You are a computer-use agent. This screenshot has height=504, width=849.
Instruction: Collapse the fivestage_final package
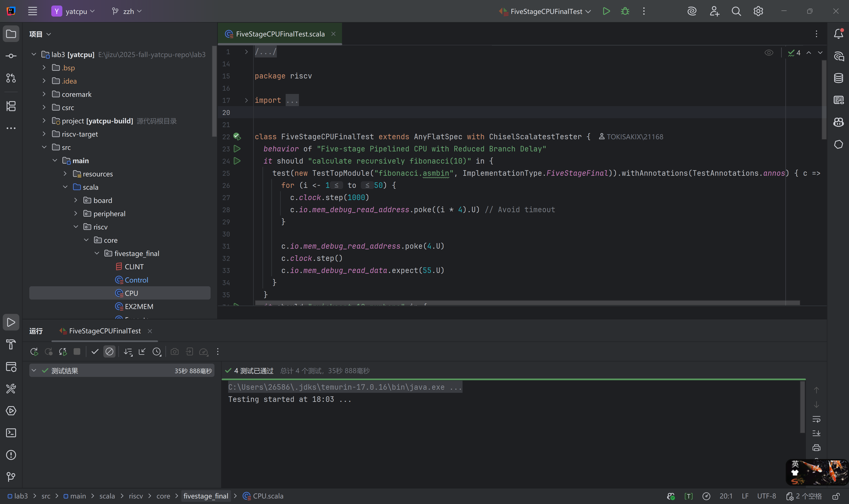point(97,253)
